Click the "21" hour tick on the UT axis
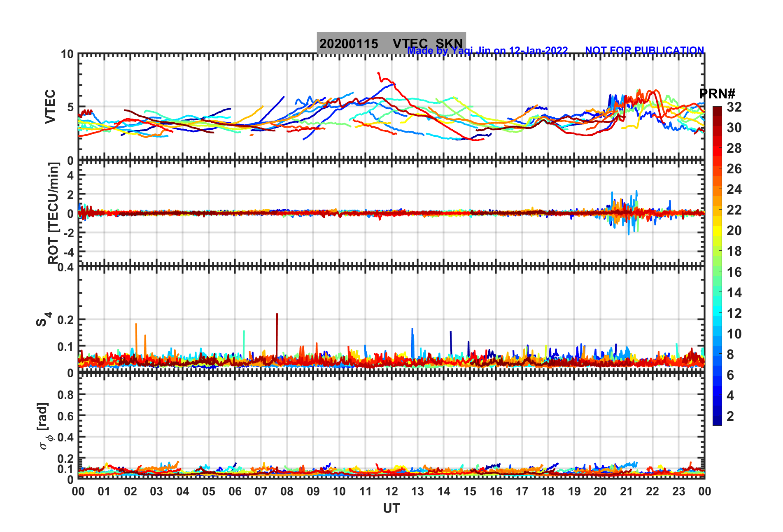This screenshot has width=783, height=532. [626, 491]
